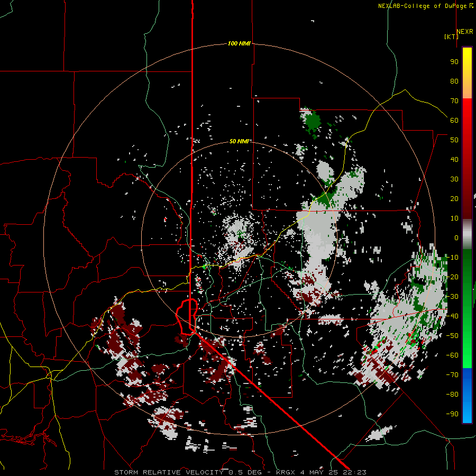This screenshot has height=476, width=476.
Task: Click the positive 70 scale value
Action: [x=454, y=101]
